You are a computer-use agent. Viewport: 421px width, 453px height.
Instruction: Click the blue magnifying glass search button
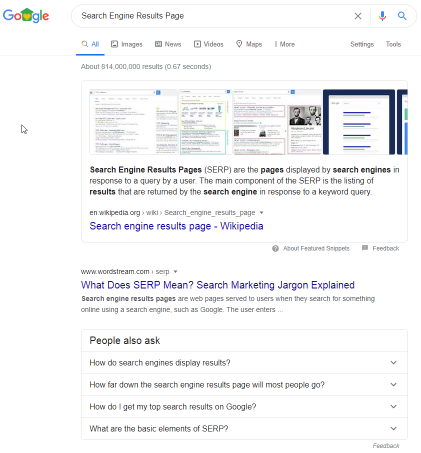(402, 16)
